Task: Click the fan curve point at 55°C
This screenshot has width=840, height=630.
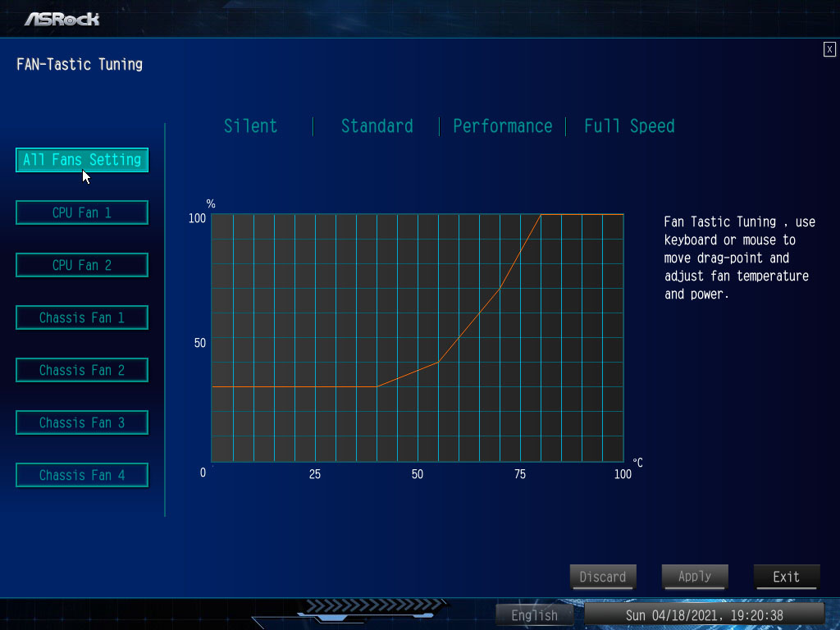Action: pos(438,362)
